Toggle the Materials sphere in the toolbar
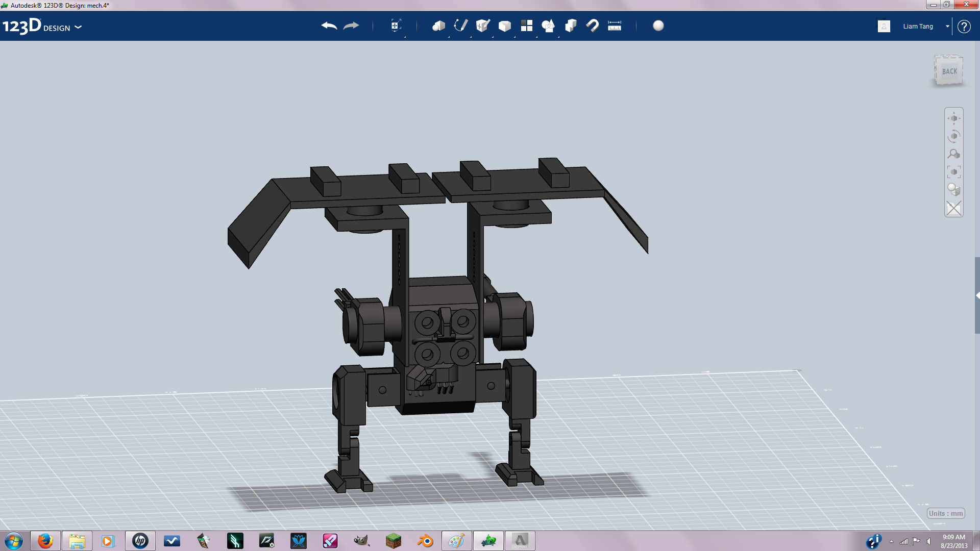The height and width of the screenshot is (551, 980). pyautogui.click(x=658, y=26)
